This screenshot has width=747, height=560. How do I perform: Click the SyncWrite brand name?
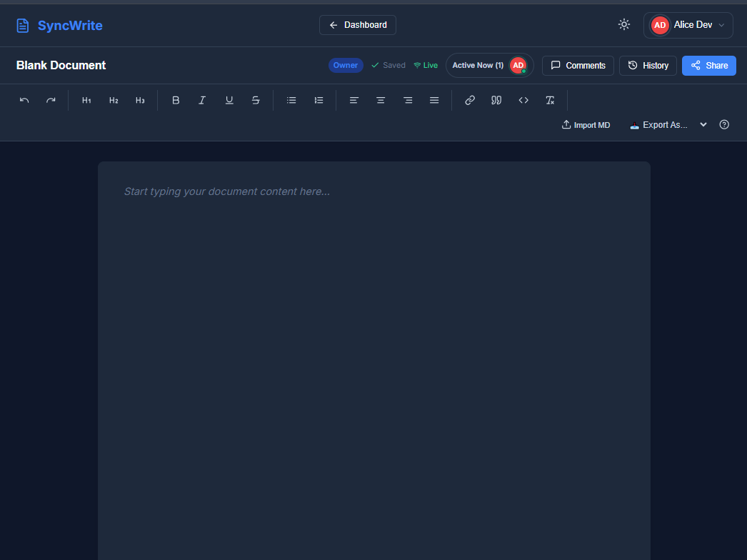(70, 25)
